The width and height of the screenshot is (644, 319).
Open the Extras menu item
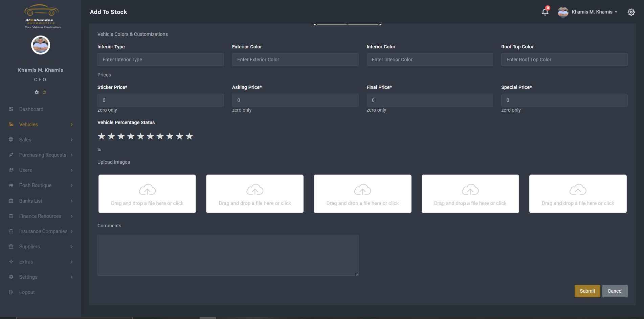point(26,262)
